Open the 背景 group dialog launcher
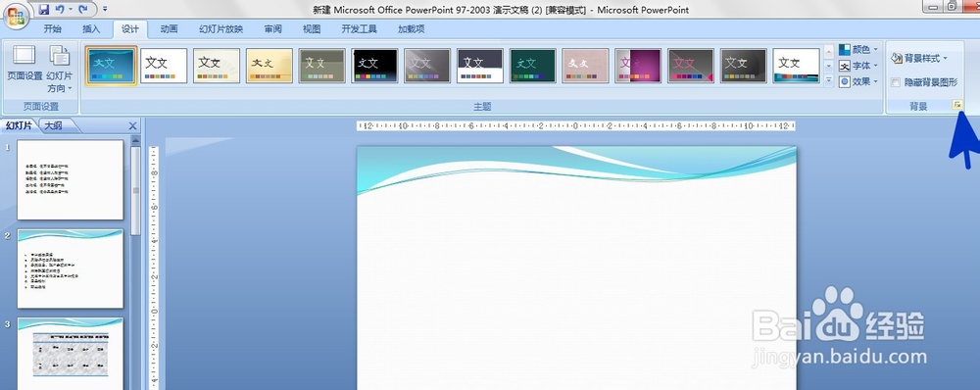This screenshot has width=980, height=390. (956, 106)
